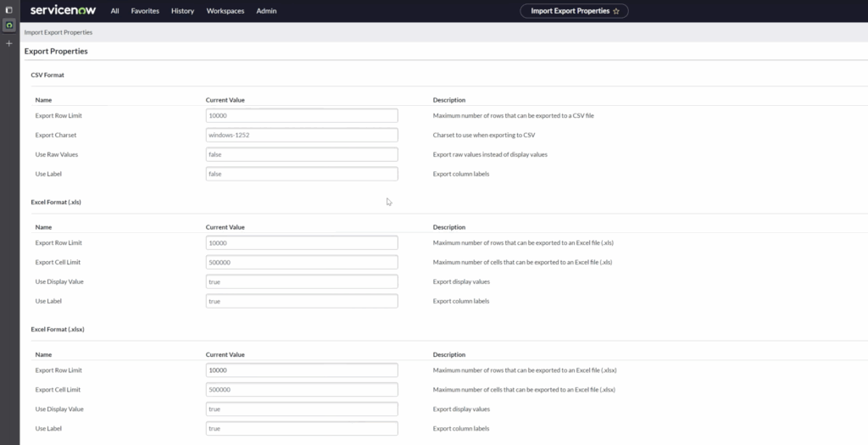
Task: Click the CSV Use Raw Values field
Action: click(302, 154)
